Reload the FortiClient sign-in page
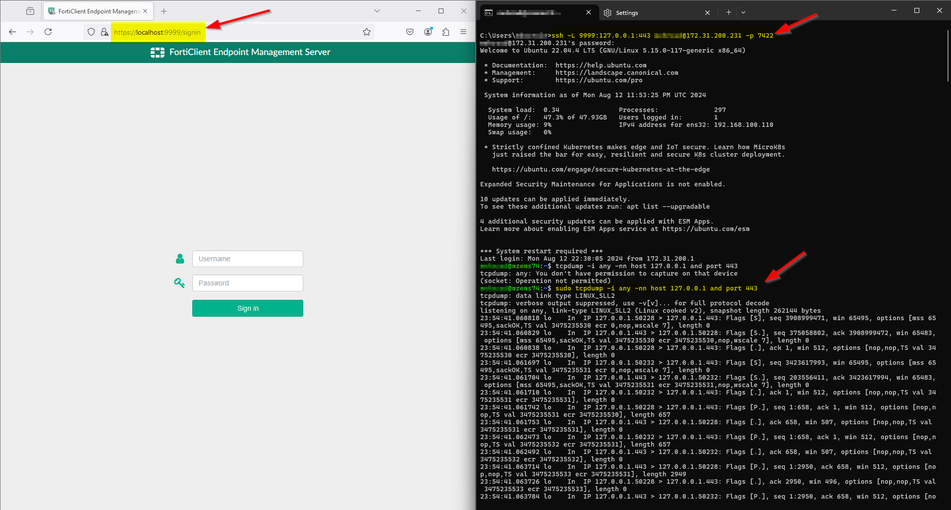Screen dimensions: 951x510 [48, 32]
